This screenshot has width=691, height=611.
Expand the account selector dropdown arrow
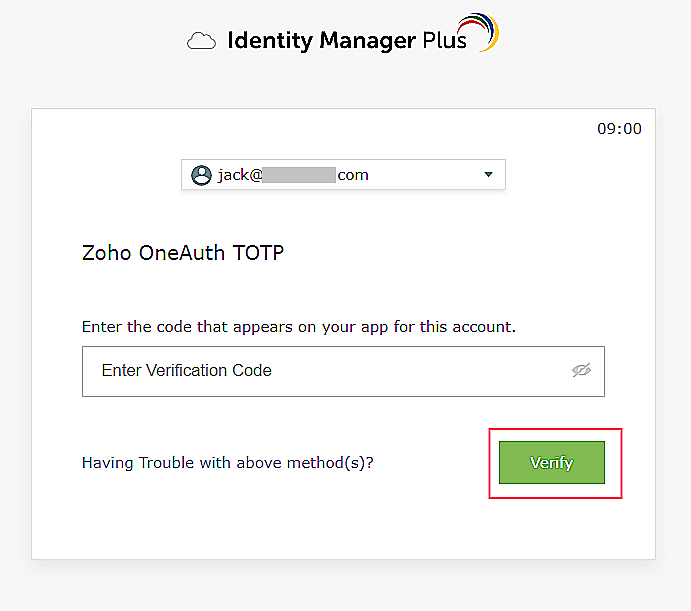coord(488,175)
